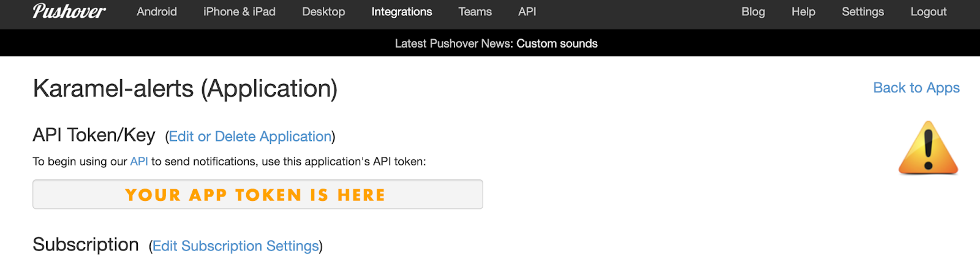Open the Custom sounds news link

point(557,43)
